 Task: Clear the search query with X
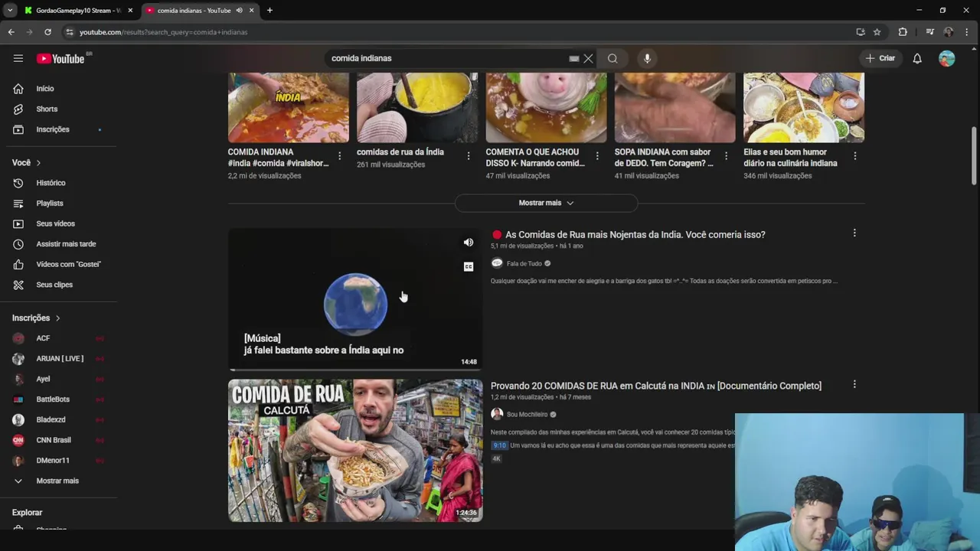click(588, 58)
